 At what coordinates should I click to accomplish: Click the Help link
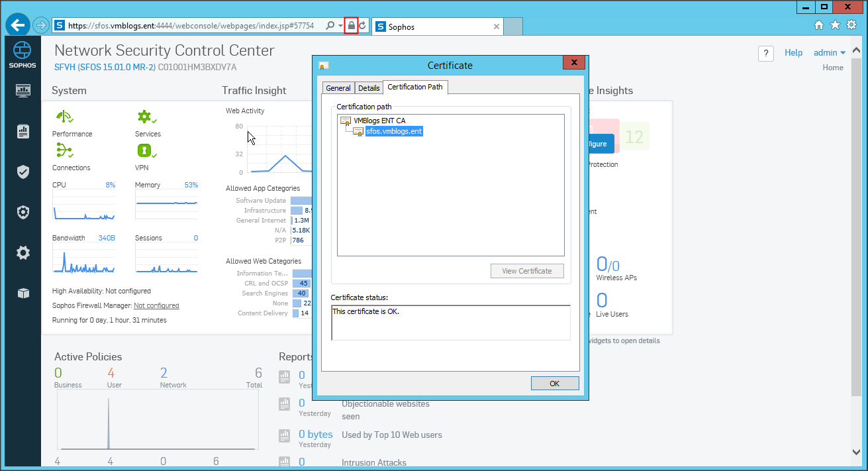[x=793, y=53]
